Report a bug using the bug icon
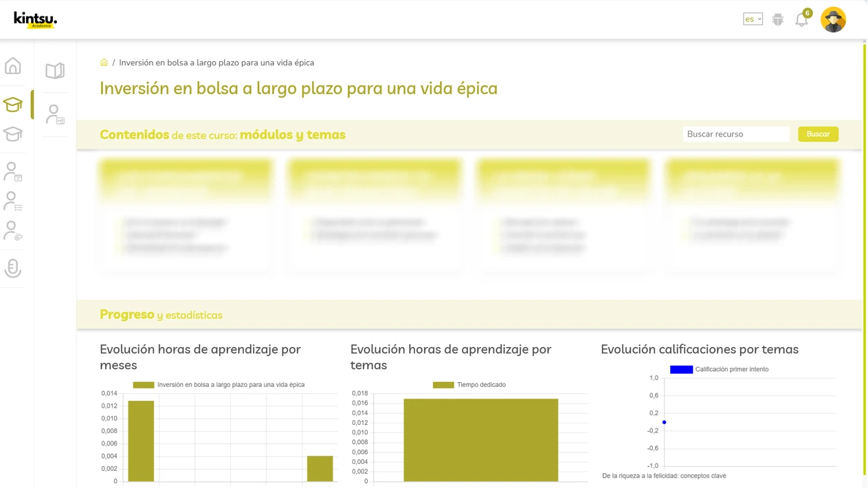The image size is (868, 488). [777, 19]
